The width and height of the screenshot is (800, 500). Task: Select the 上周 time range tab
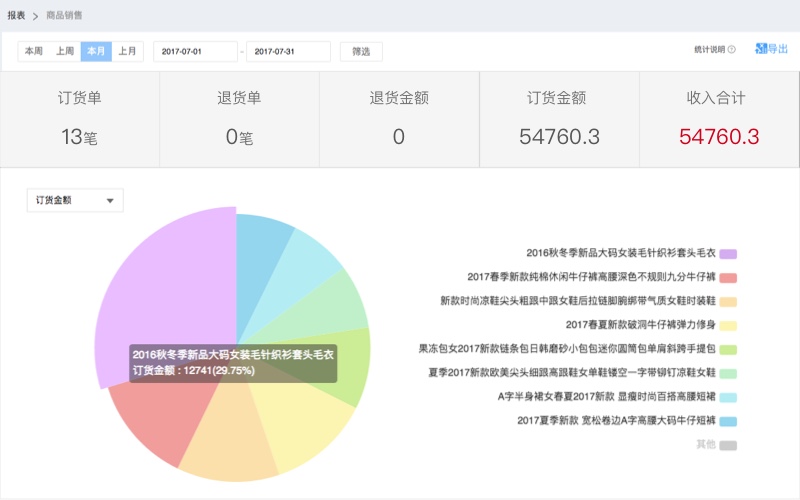(x=65, y=51)
